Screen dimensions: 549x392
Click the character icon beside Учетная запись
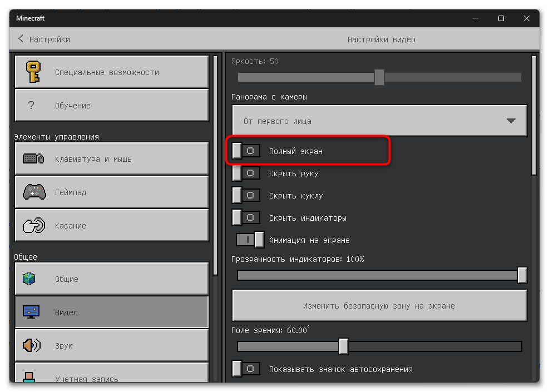coord(29,377)
